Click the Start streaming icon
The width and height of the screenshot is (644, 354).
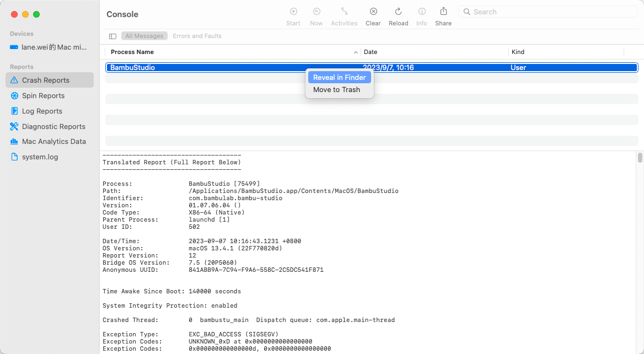(293, 12)
